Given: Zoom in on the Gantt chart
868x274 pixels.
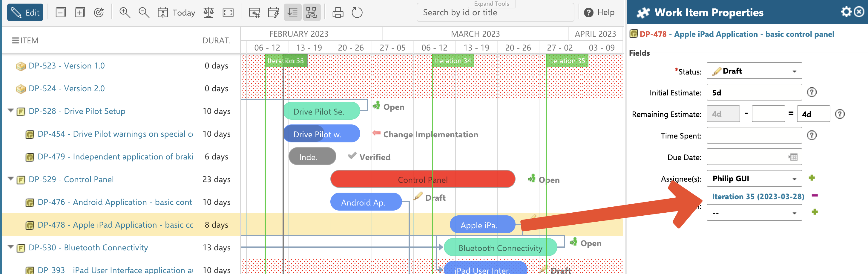Looking at the screenshot, I should click(125, 13).
